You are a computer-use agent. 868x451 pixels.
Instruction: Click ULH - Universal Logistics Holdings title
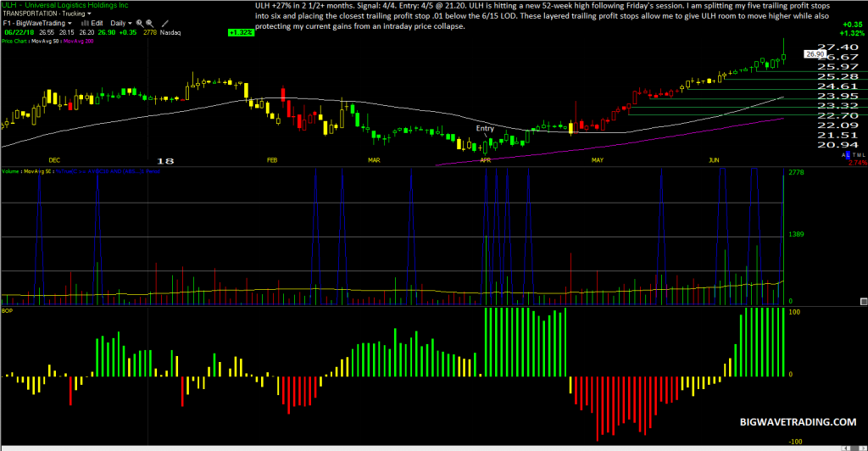[x=64, y=5]
